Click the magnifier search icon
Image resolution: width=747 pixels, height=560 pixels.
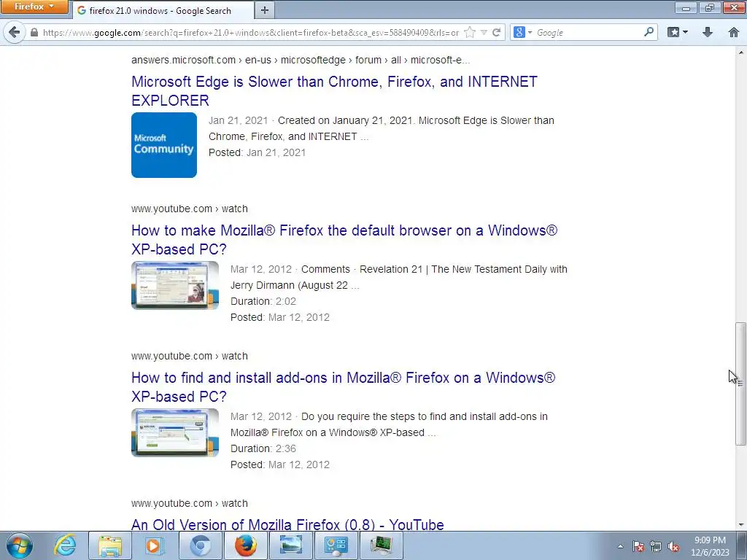(x=649, y=32)
